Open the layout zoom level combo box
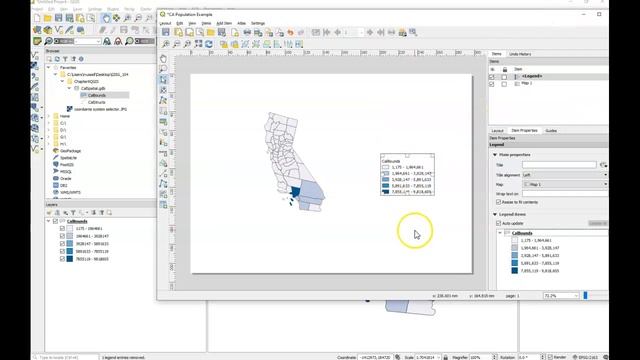The width and height of the screenshot is (640, 360). click(x=561, y=296)
